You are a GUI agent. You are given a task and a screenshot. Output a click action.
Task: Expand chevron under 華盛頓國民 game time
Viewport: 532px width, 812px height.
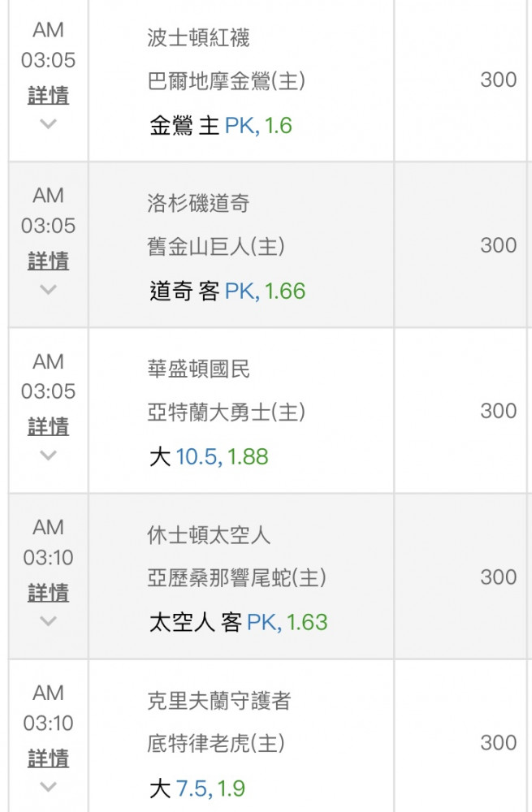click(x=48, y=456)
